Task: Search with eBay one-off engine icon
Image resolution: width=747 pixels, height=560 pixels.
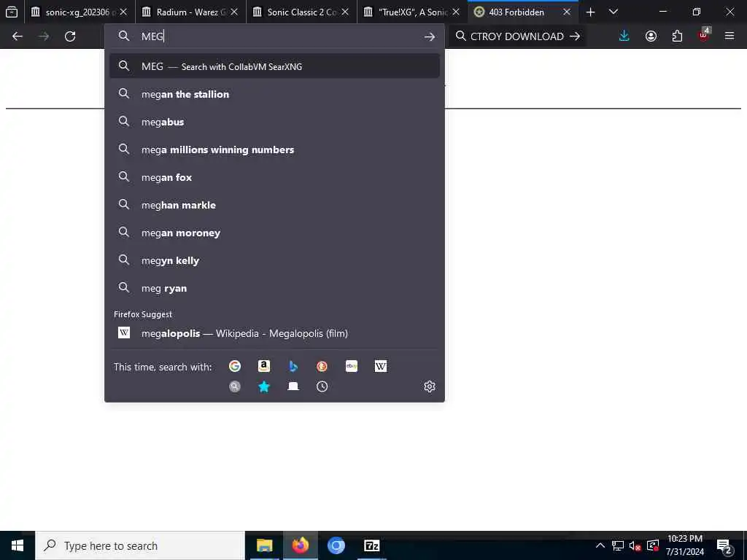Action: coord(352,366)
